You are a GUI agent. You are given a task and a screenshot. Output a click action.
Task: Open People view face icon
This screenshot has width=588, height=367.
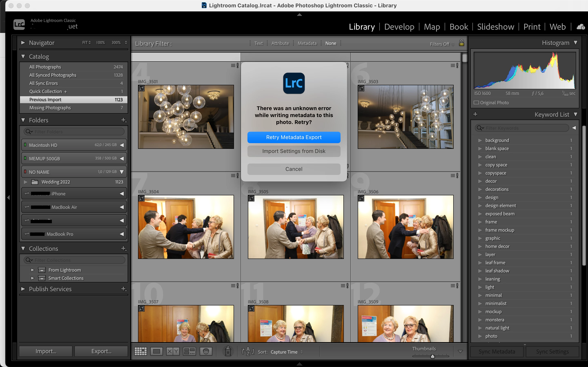[206, 351]
